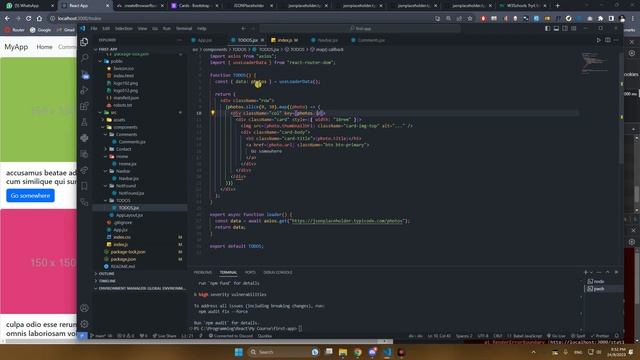The width and height of the screenshot is (640, 360).
Task: Toggle the bottom panel layout button
Action: click(x=556, y=29)
